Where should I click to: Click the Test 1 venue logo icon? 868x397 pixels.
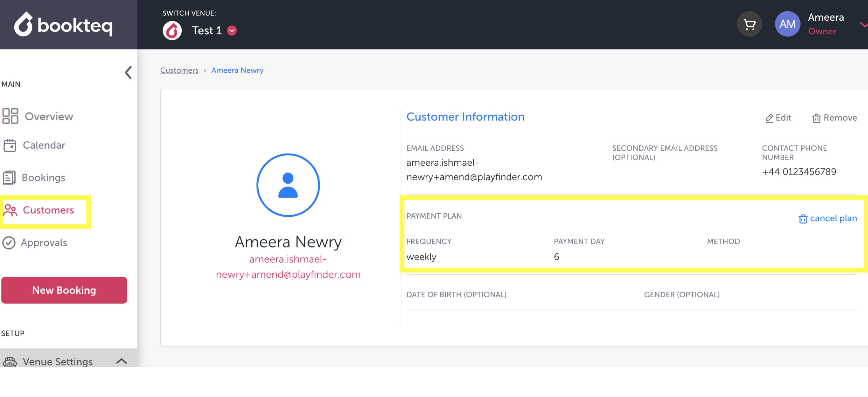pyautogui.click(x=172, y=31)
